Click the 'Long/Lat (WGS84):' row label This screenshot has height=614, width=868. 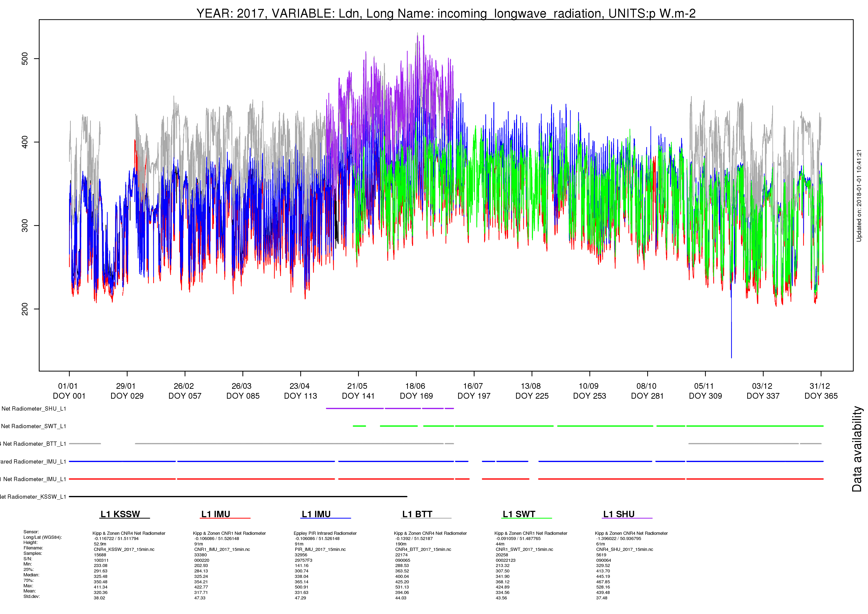tap(43, 537)
